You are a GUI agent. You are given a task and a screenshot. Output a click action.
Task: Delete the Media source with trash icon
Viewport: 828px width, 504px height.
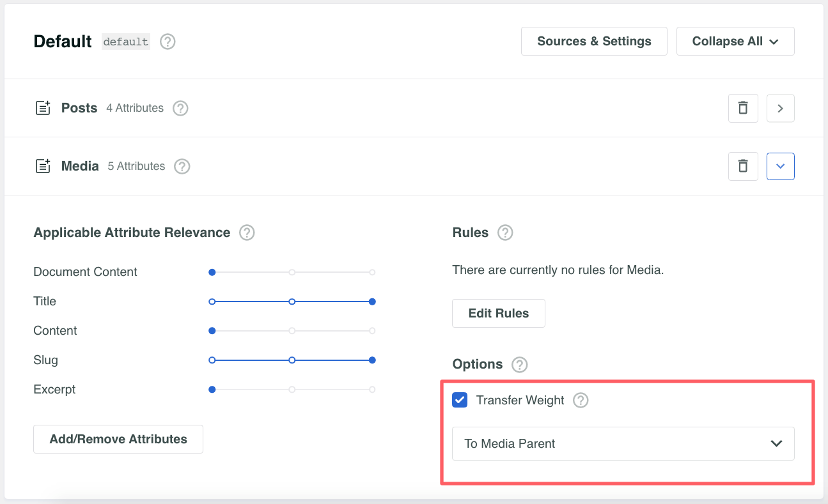click(743, 167)
